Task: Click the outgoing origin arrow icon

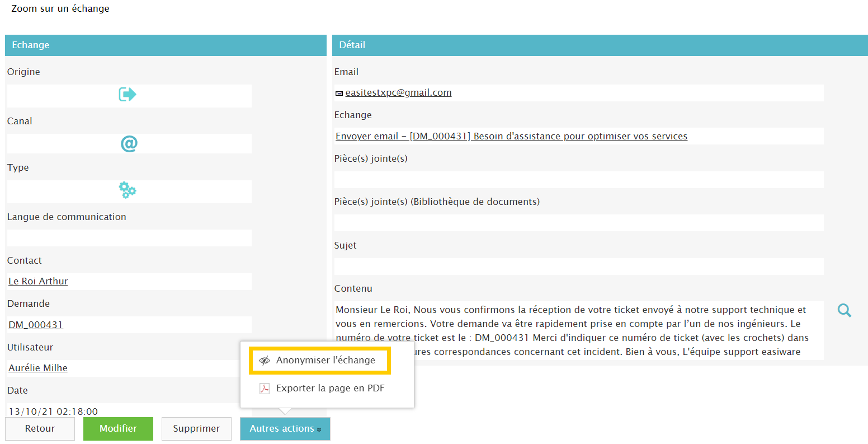Action: 128,94
